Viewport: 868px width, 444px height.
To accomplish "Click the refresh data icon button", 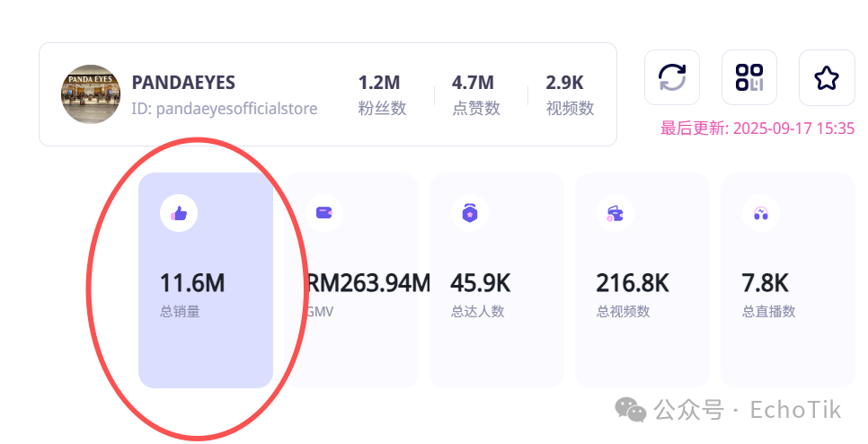I will click(672, 77).
